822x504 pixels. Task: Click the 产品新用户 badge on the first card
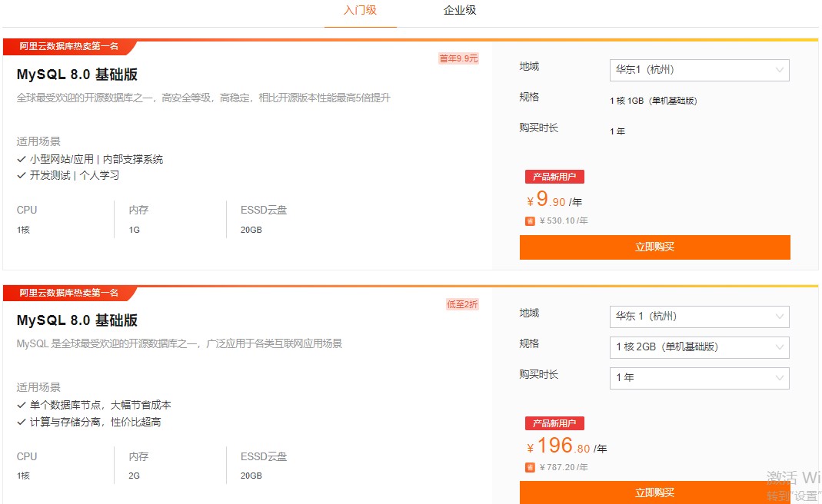[x=554, y=176]
